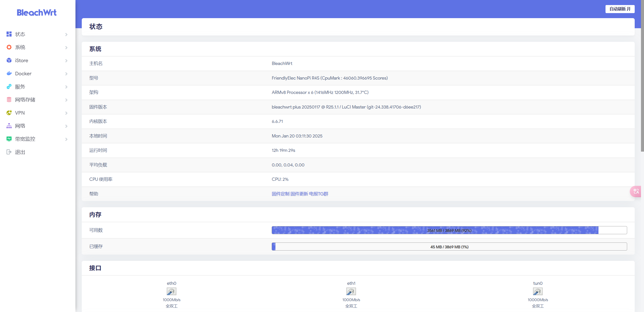Click the 系统 section heading

[x=95, y=49]
